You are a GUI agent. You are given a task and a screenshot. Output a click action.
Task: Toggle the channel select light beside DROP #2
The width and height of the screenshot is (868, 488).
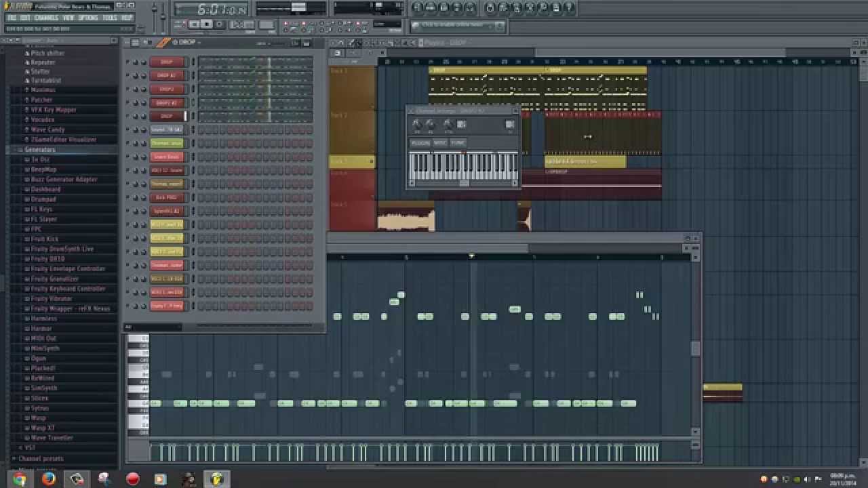[x=193, y=75]
